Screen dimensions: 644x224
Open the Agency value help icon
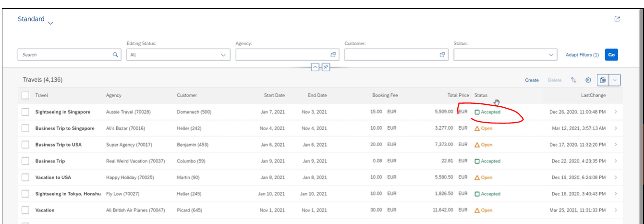click(333, 55)
